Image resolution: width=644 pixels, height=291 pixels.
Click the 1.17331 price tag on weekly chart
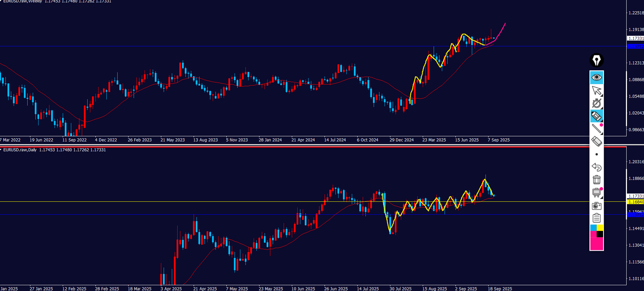(x=636, y=39)
